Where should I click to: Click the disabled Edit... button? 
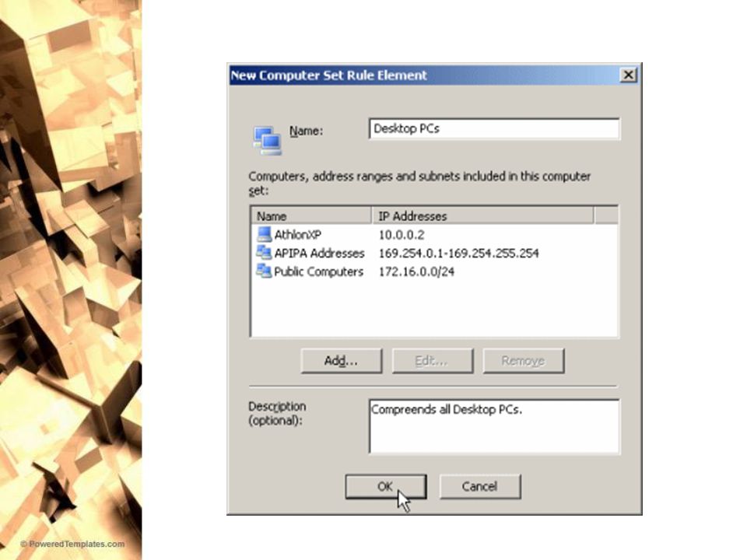point(432,360)
